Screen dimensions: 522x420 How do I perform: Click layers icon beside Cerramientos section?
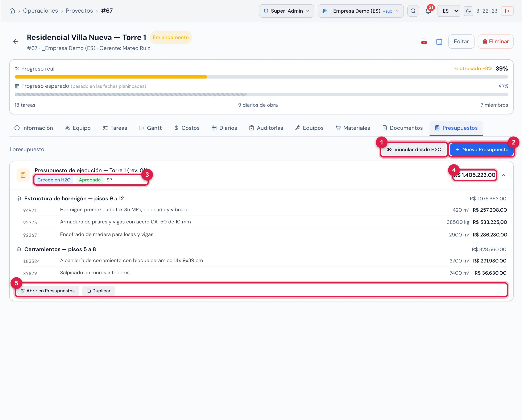[x=19, y=249]
